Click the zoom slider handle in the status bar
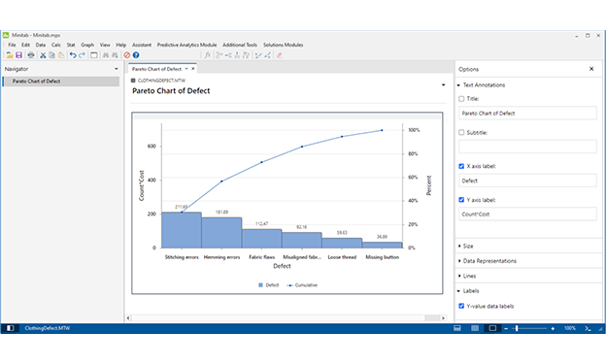This screenshot has width=606, height=364. click(x=517, y=328)
